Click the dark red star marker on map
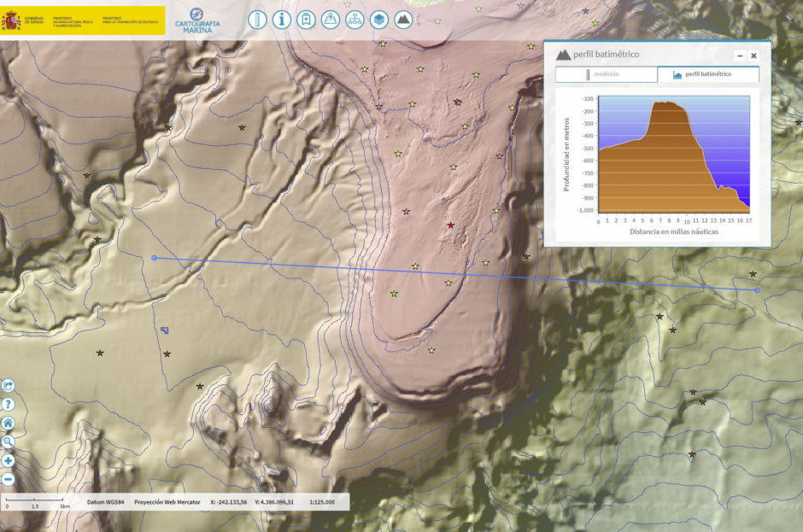 pos(450,225)
